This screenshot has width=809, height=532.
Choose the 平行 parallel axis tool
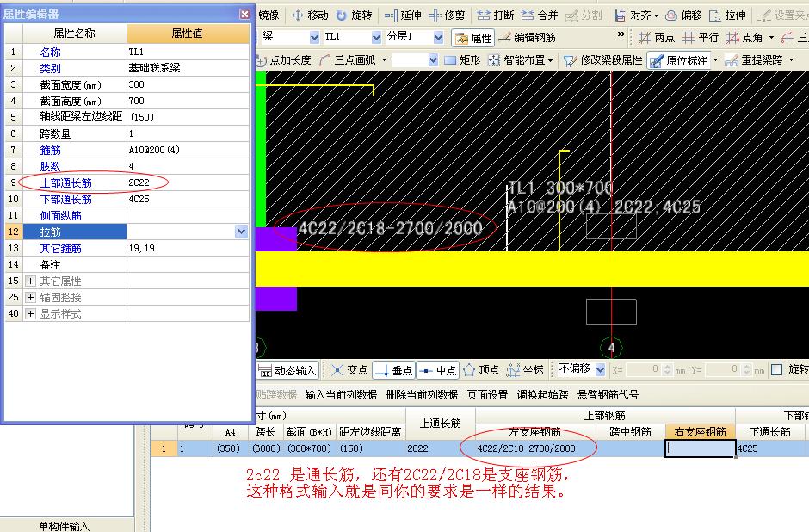click(x=701, y=37)
